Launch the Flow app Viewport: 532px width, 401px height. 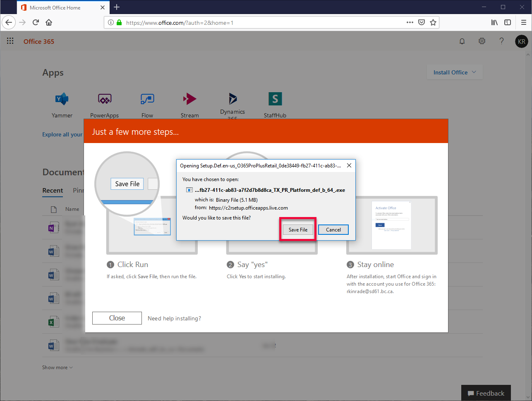pos(147,105)
